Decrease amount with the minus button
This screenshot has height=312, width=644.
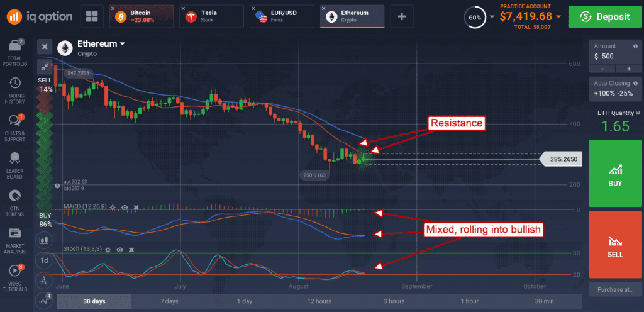click(x=602, y=69)
